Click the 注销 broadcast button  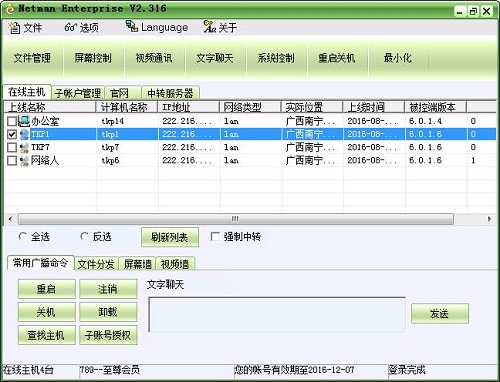pos(108,289)
